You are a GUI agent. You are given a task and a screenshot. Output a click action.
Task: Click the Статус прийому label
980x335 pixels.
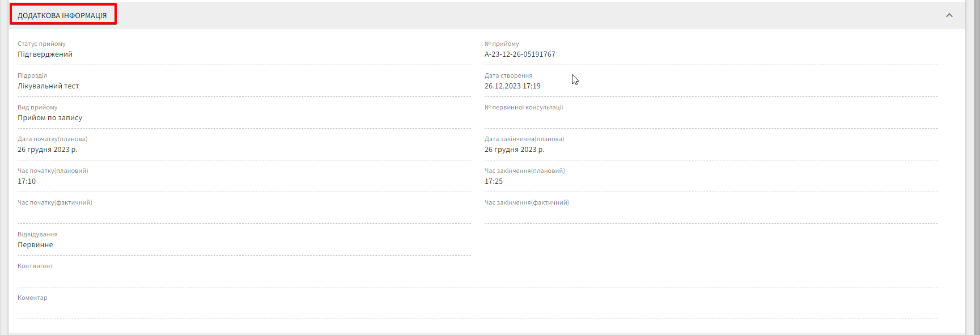point(41,44)
